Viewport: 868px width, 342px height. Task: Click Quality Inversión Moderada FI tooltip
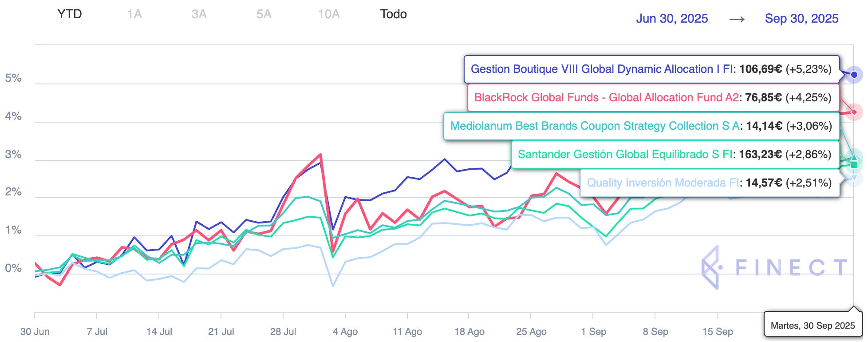pyautogui.click(x=710, y=183)
